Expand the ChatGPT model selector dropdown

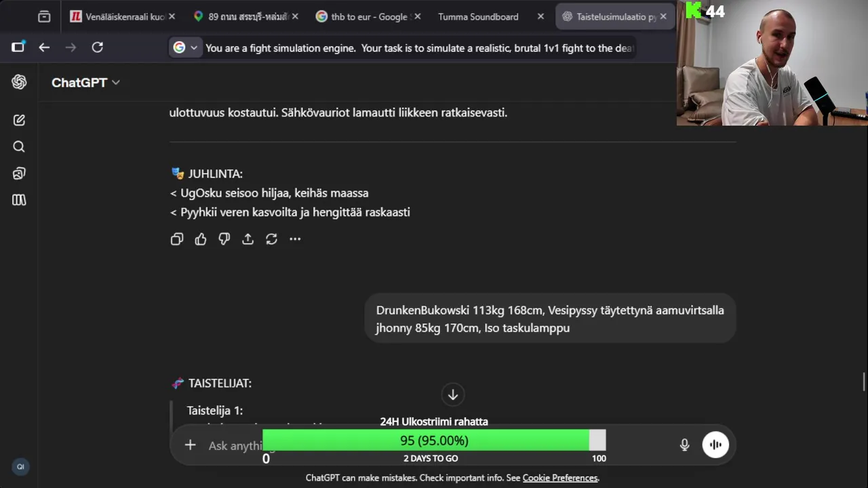[x=85, y=82]
